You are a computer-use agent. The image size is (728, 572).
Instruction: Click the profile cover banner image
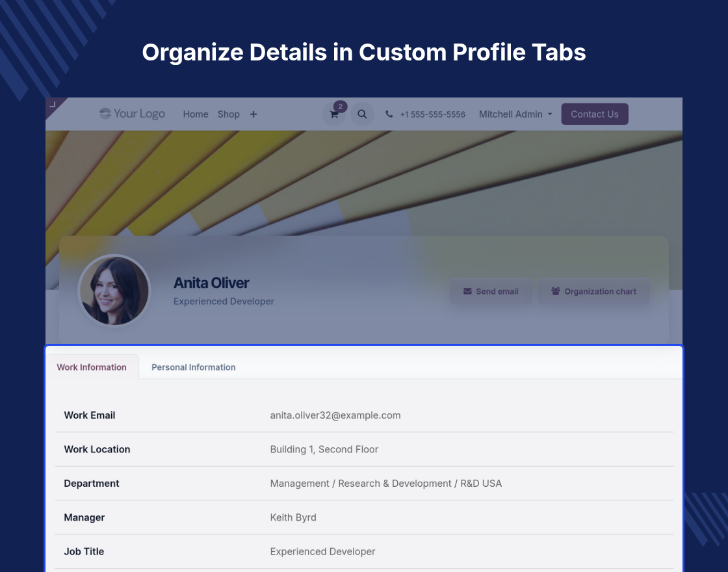click(363, 183)
